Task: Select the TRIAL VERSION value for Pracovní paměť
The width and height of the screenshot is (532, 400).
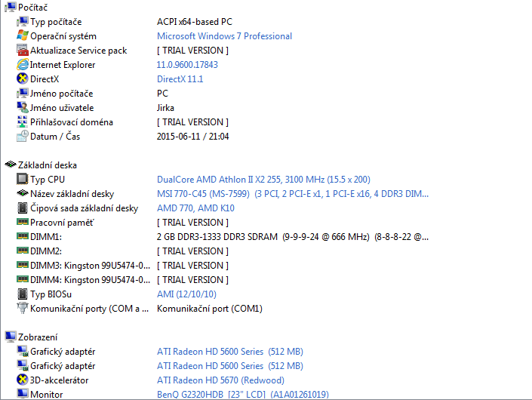Action: click(x=192, y=223)
